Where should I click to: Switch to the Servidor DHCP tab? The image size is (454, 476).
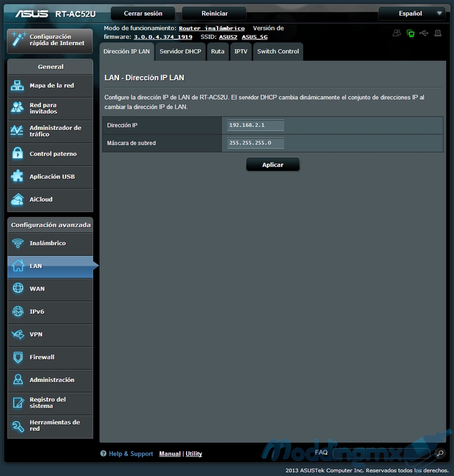[180, 51]
